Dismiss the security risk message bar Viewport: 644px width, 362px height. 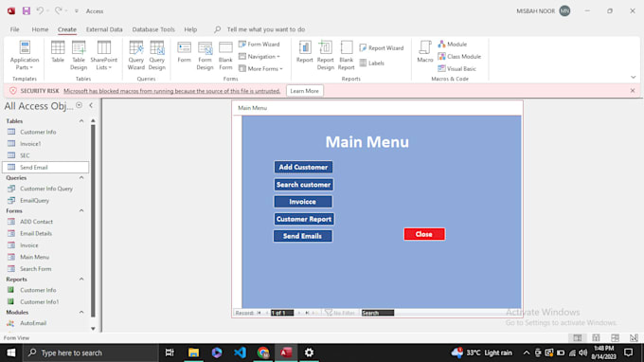coord(633,90)
